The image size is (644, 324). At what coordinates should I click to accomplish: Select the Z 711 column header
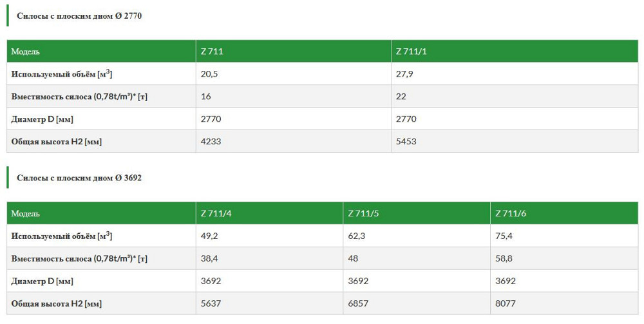pos(212,52)
